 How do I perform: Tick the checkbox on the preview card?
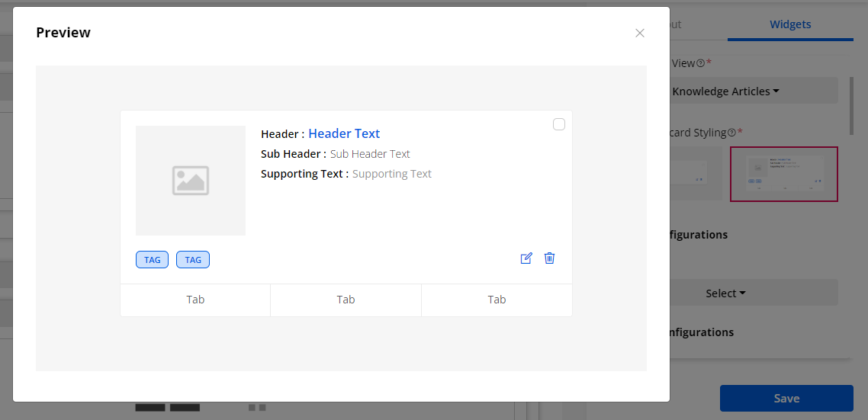pyautogui.click(x=559, y=124)
